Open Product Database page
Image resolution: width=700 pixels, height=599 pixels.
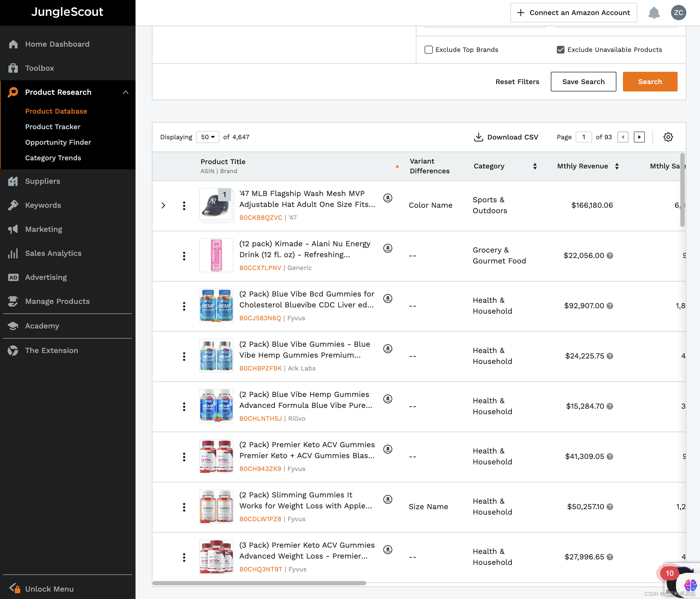click(x=56, y=111)
